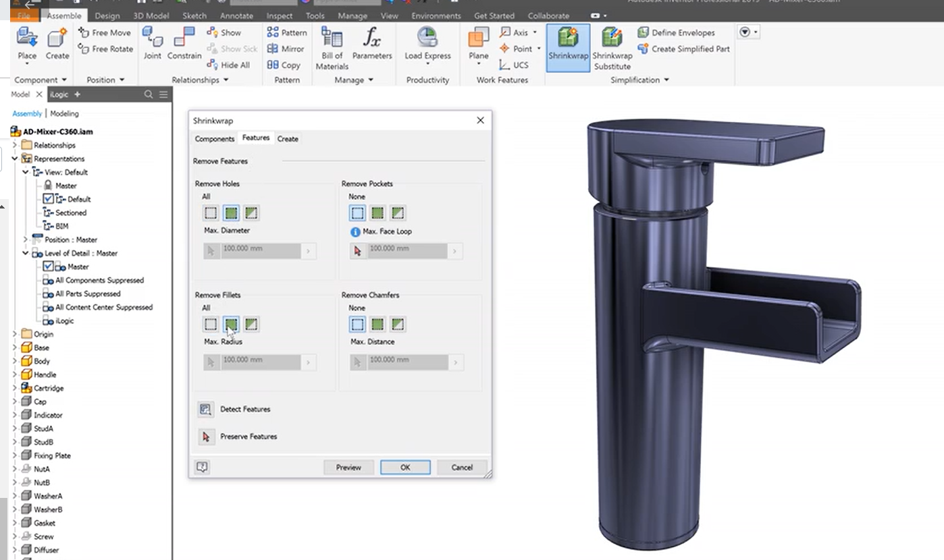Viewport: 944px width, 560px height.
Task: Click the Load Express icon
Action: tap(427, 38)
